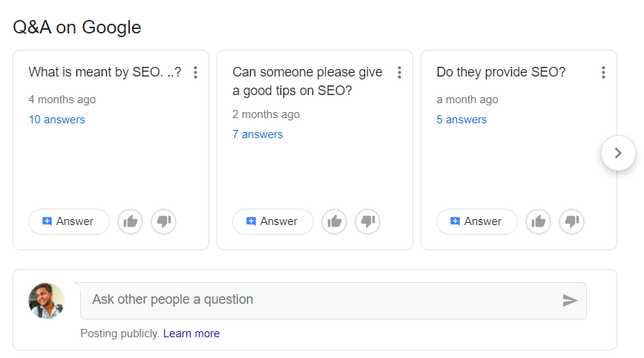Open user profile avatar picture
This screenshot has height=358, width=644.
pos(47,300)
